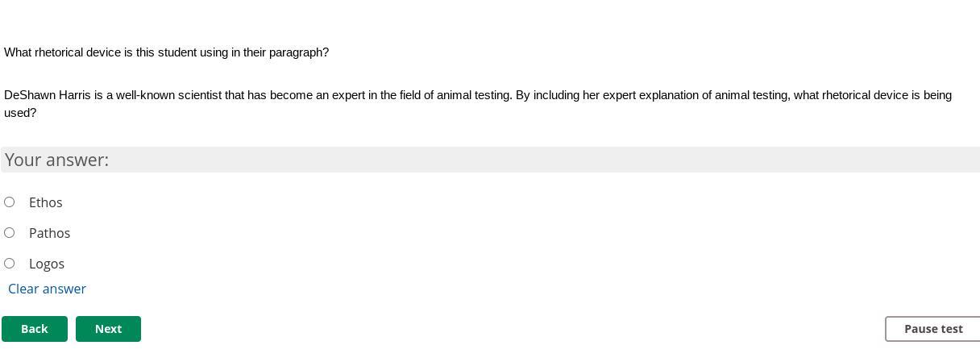This screenshot has width=980, height=362.
Task: Select the Ethos radio button
Action: pyautogui.click(x=10, y=202)
